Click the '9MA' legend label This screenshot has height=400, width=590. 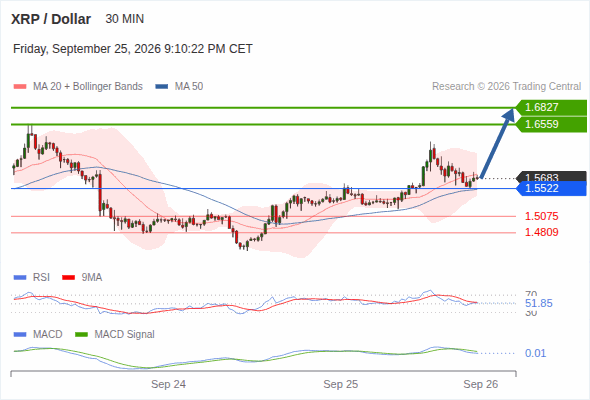point(92,278)
